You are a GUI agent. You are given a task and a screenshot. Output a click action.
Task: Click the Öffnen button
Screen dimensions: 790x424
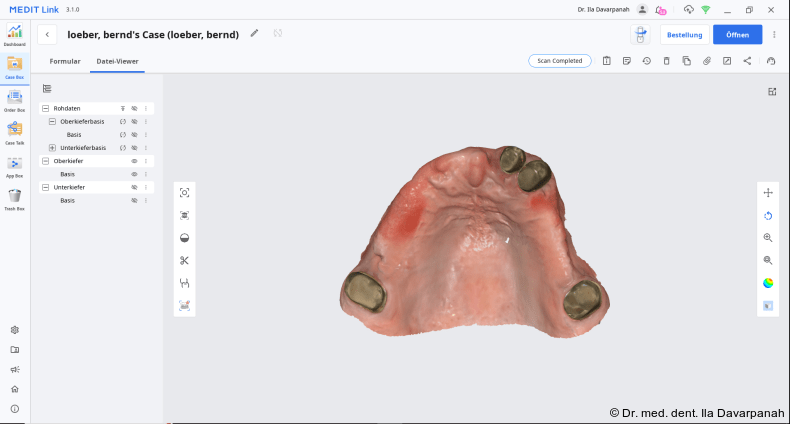pos(737,35)
